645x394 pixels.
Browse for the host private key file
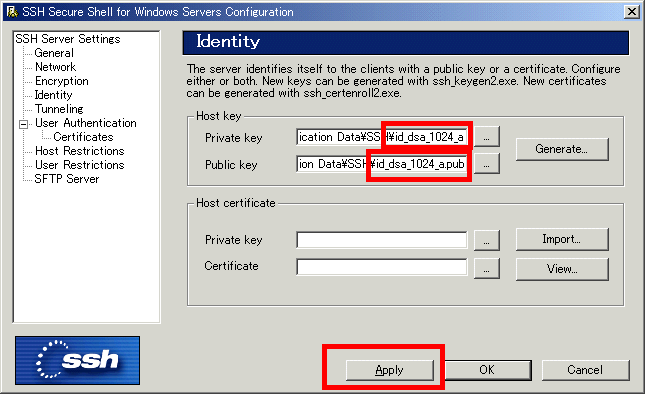point(487,137)
